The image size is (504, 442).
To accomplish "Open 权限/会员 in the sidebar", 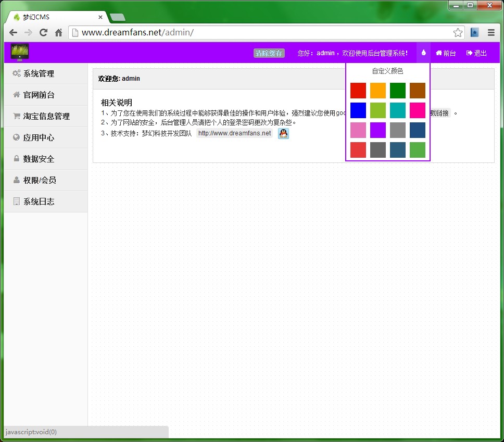I will pos(46,180).
